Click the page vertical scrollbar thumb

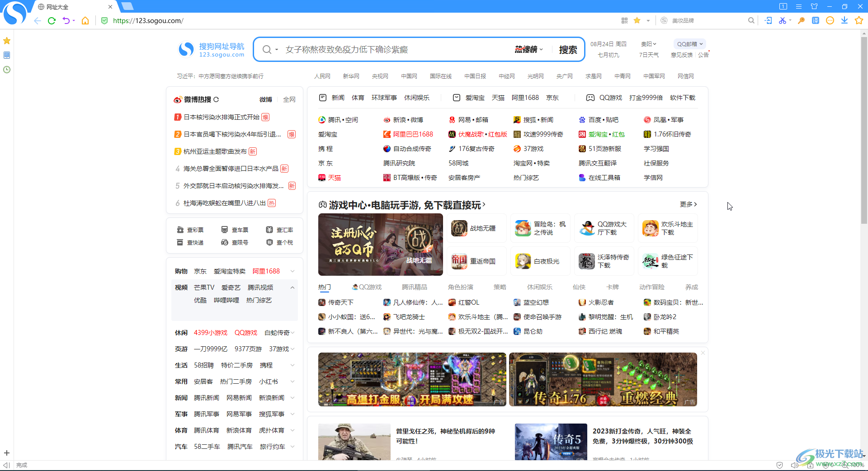[864, 131]
